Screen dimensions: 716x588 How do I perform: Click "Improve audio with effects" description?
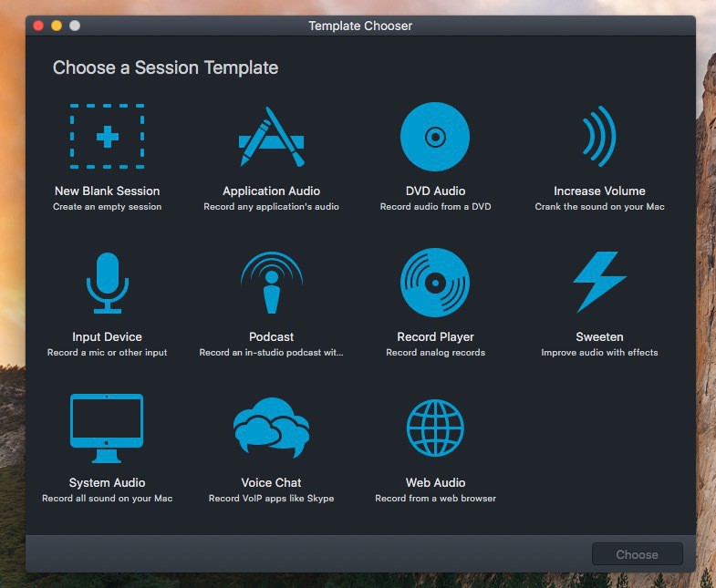599,353
